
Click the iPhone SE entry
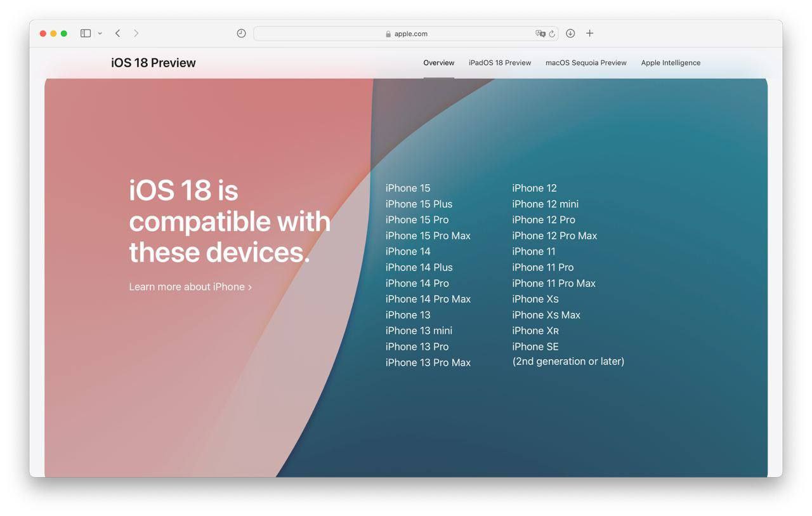tap(535, 347)
